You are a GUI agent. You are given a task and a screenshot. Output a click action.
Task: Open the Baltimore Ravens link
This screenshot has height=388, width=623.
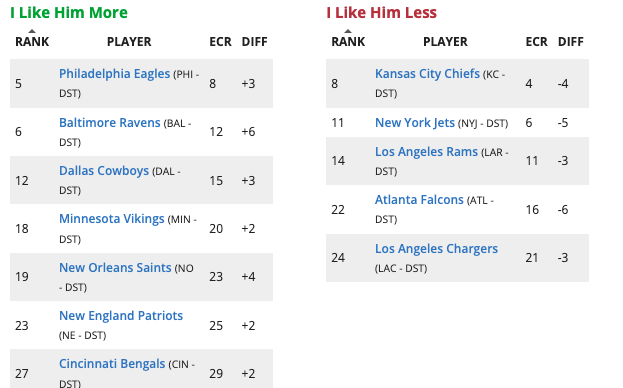[110, 123]
